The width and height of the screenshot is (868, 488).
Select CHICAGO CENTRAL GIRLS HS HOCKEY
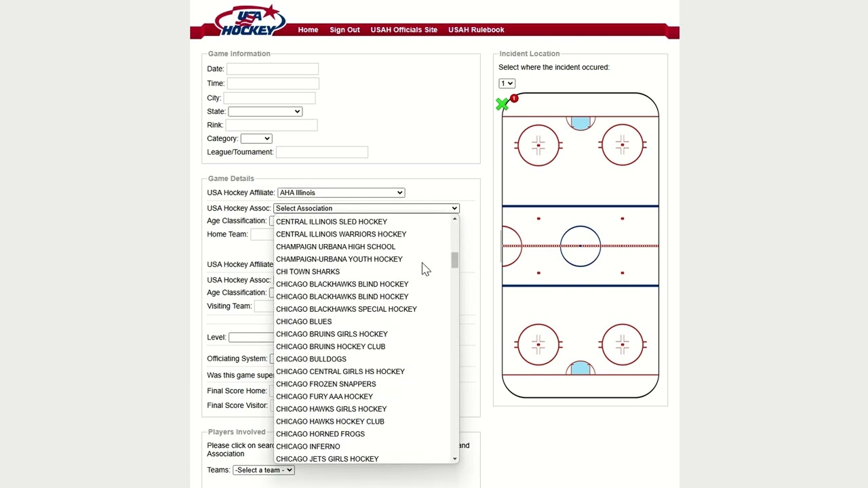click(x=362, y=371)
